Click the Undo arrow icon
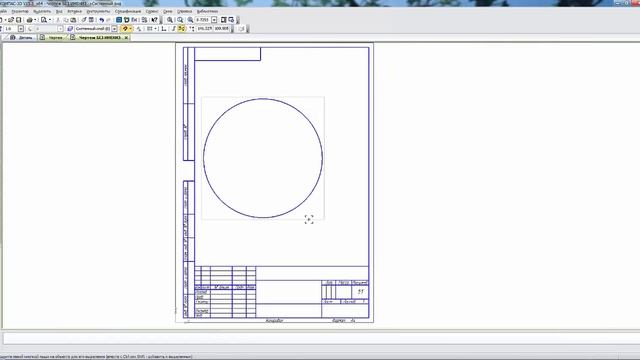Screen dimensions: 640x360 click(102, 20)
